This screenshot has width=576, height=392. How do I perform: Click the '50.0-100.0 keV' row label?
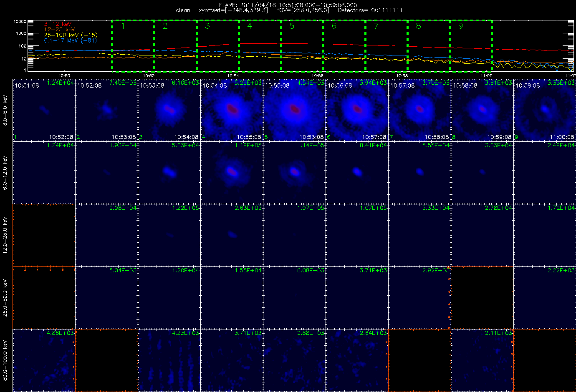click(5, 360)
